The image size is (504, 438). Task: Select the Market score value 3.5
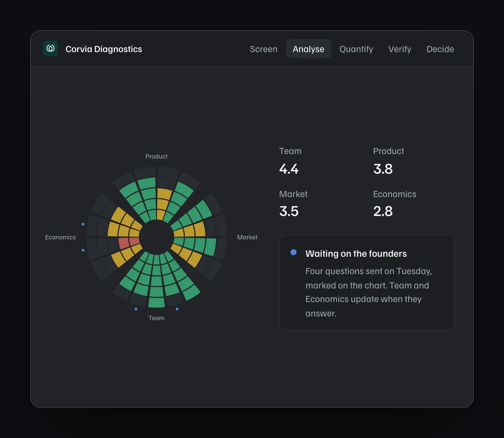pyautogui.click(x=289, y=211)
